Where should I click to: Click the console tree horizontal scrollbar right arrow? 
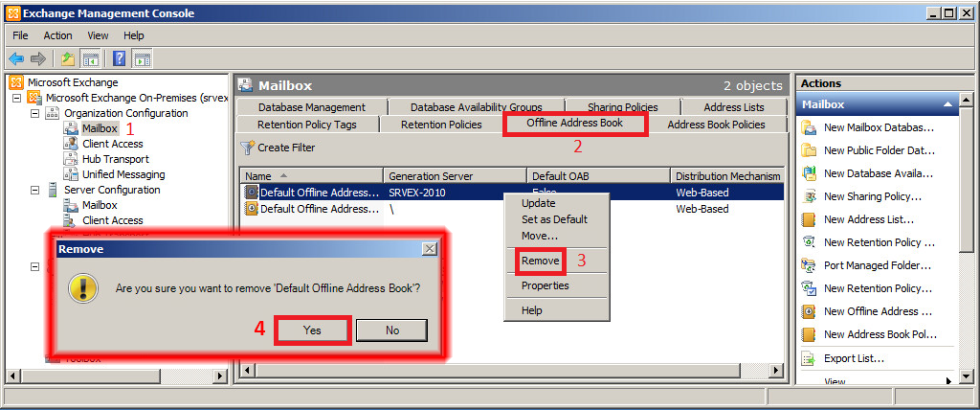[219, 376]
